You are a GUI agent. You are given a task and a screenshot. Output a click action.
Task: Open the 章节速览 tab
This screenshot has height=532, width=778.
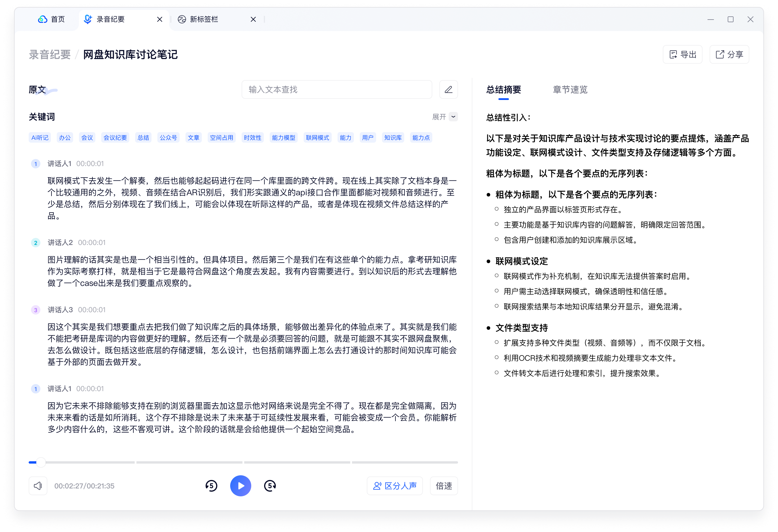coord(570,90)
